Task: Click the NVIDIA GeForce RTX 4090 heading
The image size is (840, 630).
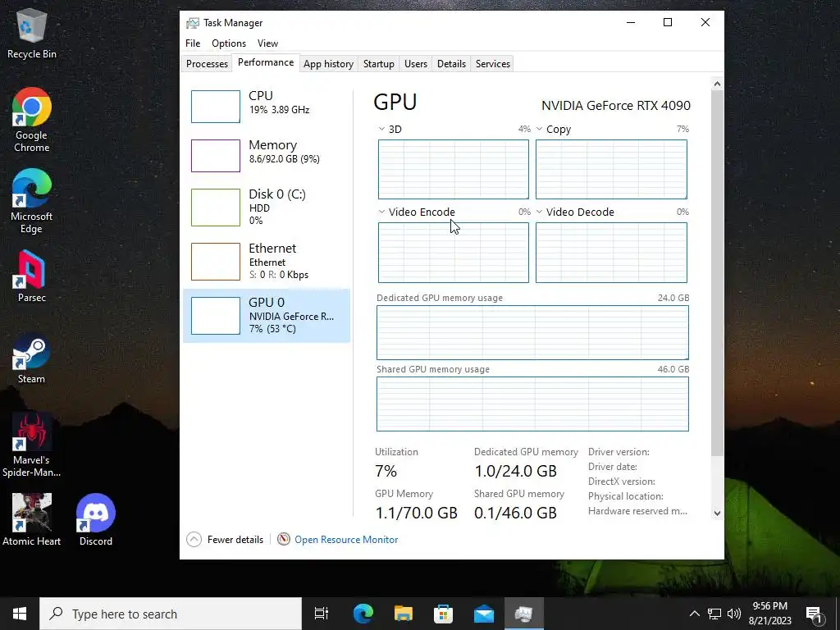Action: (x=615, y=106)
